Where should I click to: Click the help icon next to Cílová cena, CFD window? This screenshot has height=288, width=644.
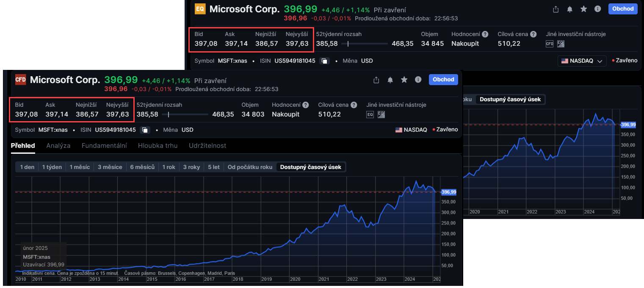[354, 105]
